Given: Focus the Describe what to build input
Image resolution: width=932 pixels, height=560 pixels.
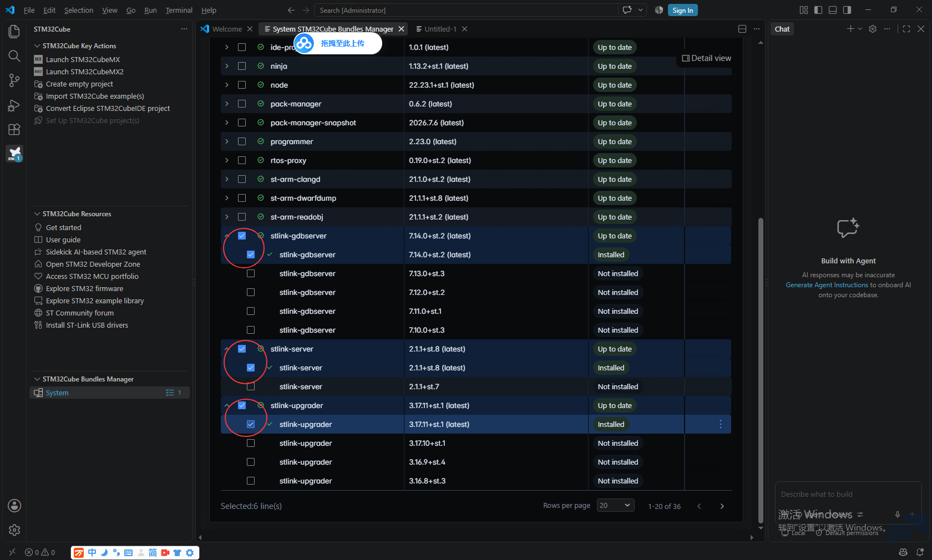Looking at the screenshot, I should [x=848, y=494].
